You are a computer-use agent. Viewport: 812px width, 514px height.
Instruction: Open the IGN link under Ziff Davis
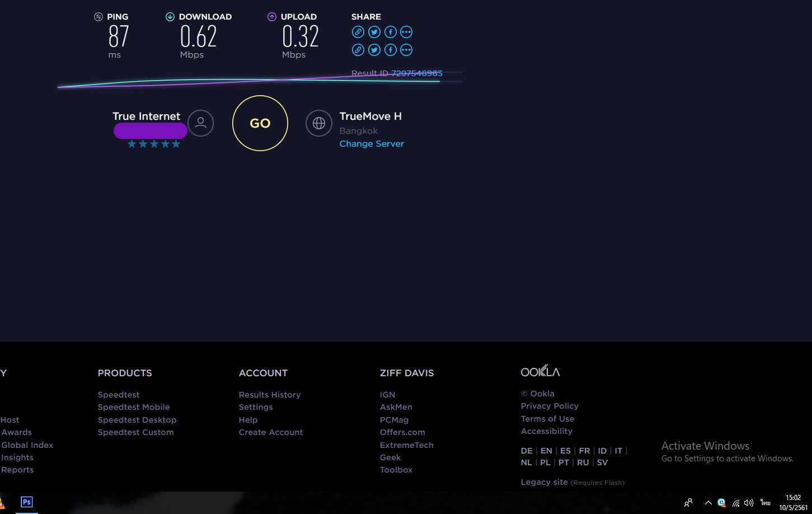(x=387, y=395)
